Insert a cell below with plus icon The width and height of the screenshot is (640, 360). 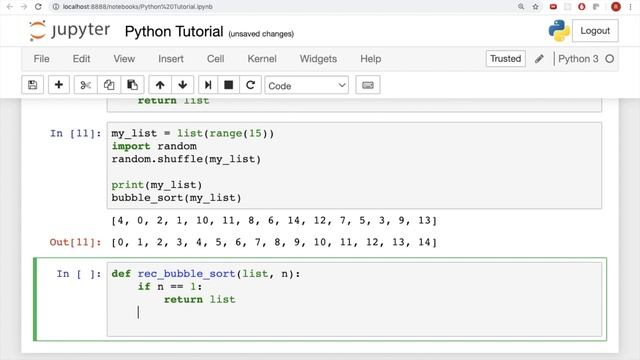point(59,85)
